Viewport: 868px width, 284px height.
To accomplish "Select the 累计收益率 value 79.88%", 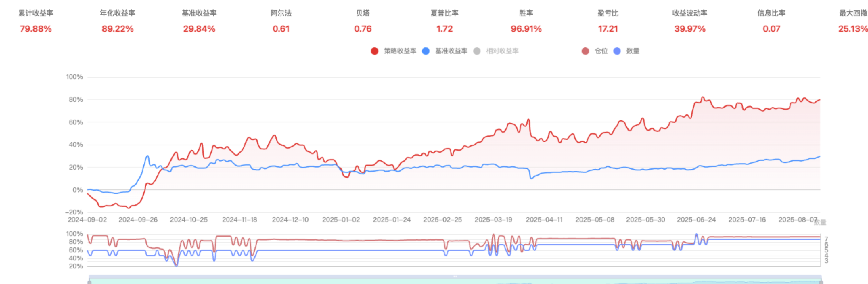I will (x=36, y=29).
